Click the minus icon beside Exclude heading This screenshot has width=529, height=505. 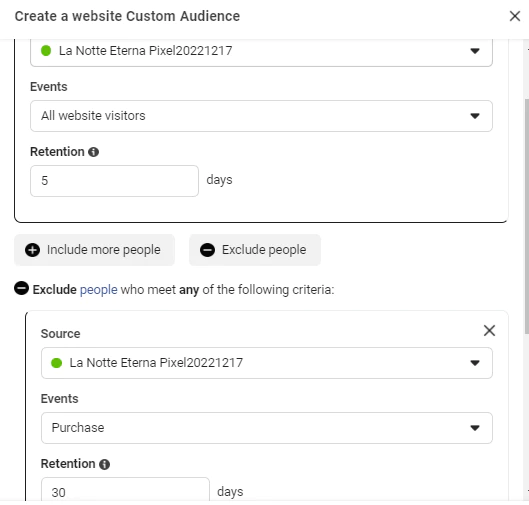click(x=21, y=288)
